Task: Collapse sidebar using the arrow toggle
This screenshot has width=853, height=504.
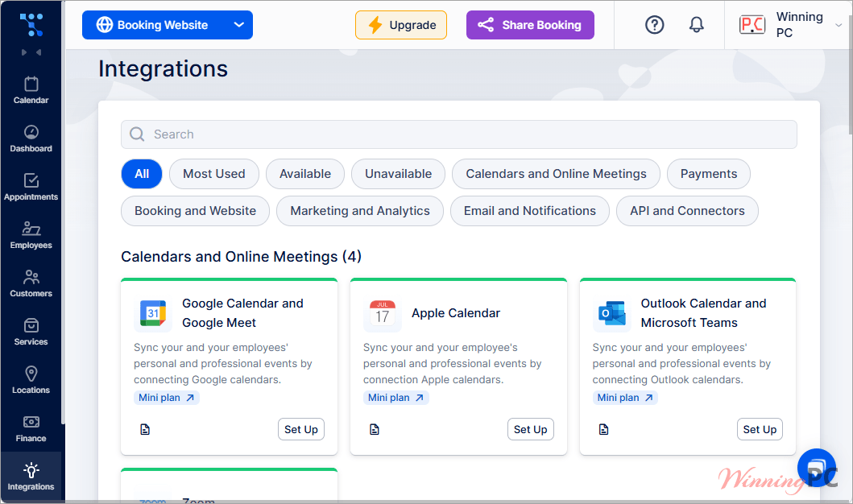Action: [x=31, y=52]
